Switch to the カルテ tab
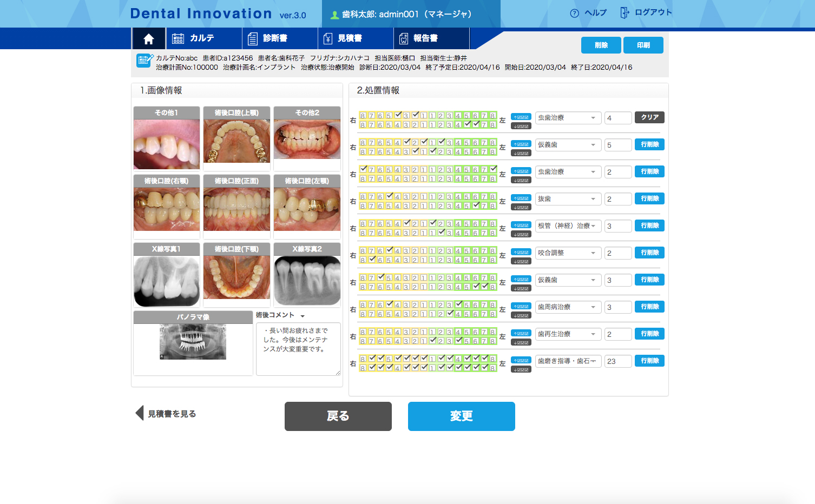815x504 pixels. click(204, 38)
